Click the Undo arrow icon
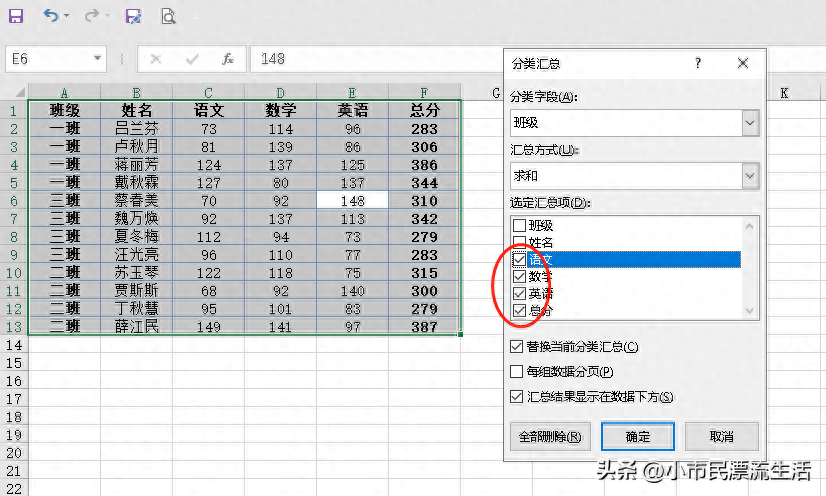 pos(51,15)
